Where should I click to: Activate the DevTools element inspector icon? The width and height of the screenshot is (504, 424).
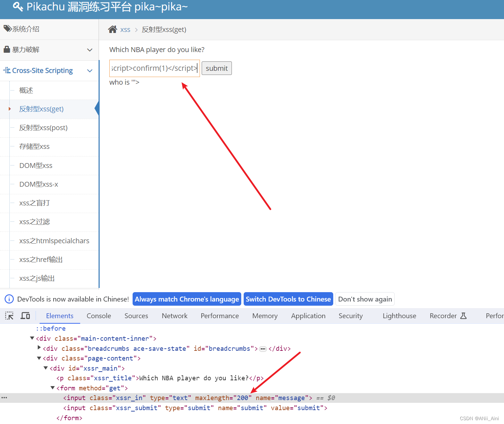(x=9, y=316)
